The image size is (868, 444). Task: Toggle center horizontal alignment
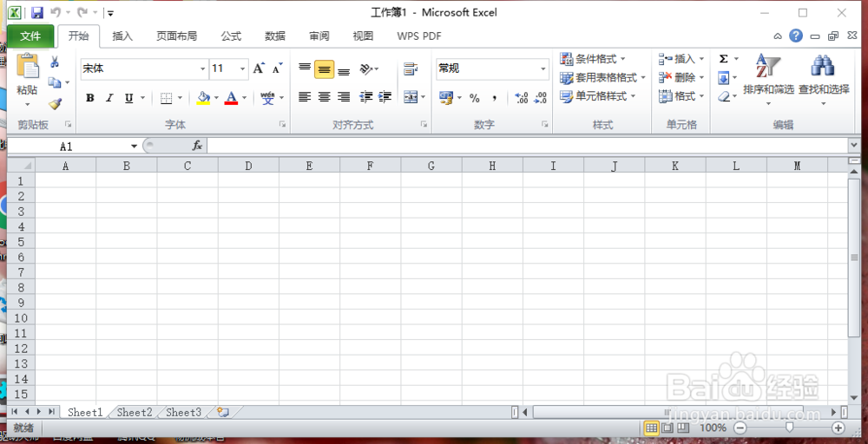point(325,97)
